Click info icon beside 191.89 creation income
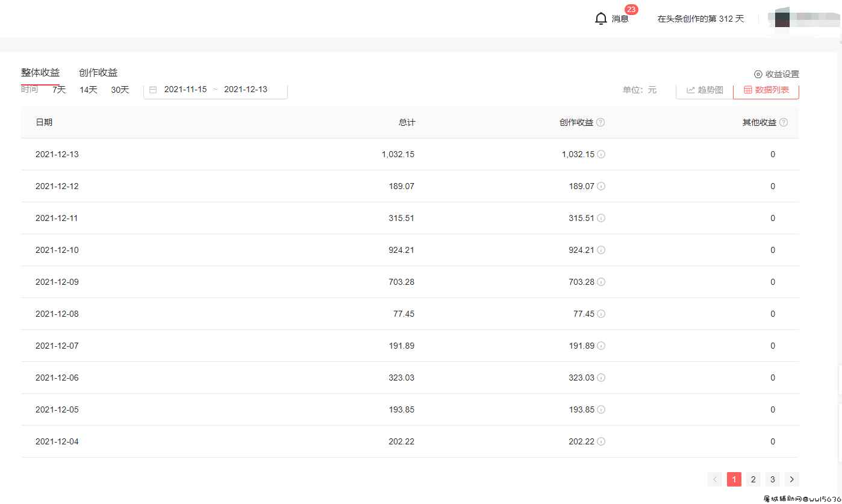 [x=601, y=346]
